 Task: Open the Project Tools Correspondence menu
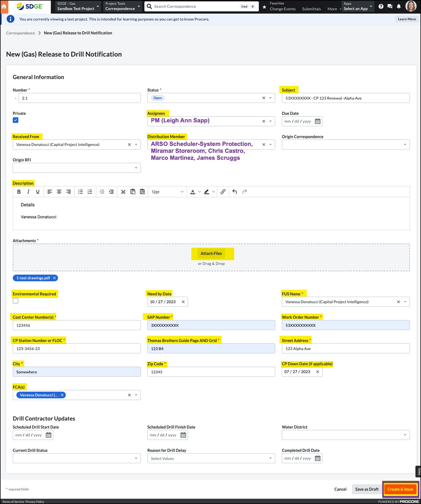pos(122,6)
